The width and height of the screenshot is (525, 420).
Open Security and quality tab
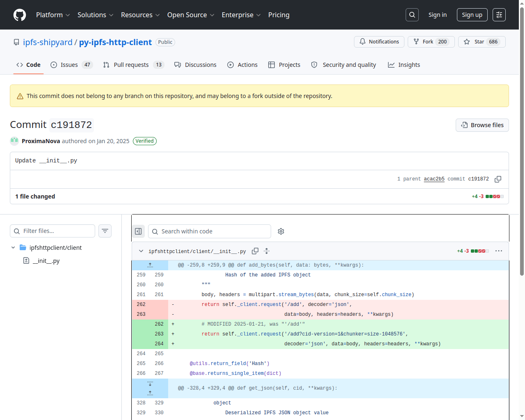point(344,65)
